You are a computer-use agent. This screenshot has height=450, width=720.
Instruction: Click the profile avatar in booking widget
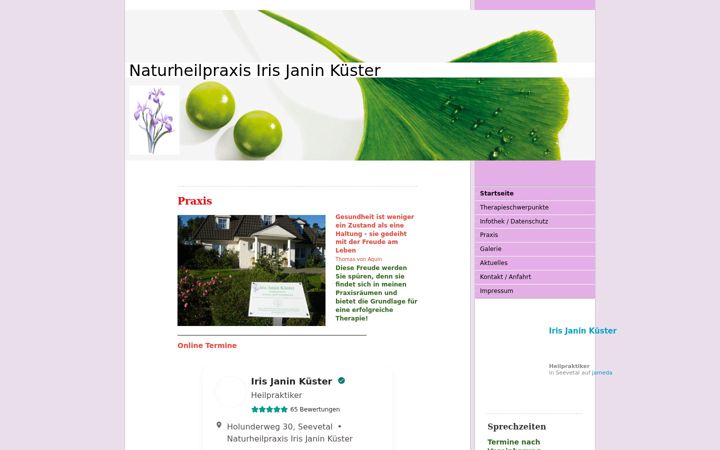click(231, 392)
